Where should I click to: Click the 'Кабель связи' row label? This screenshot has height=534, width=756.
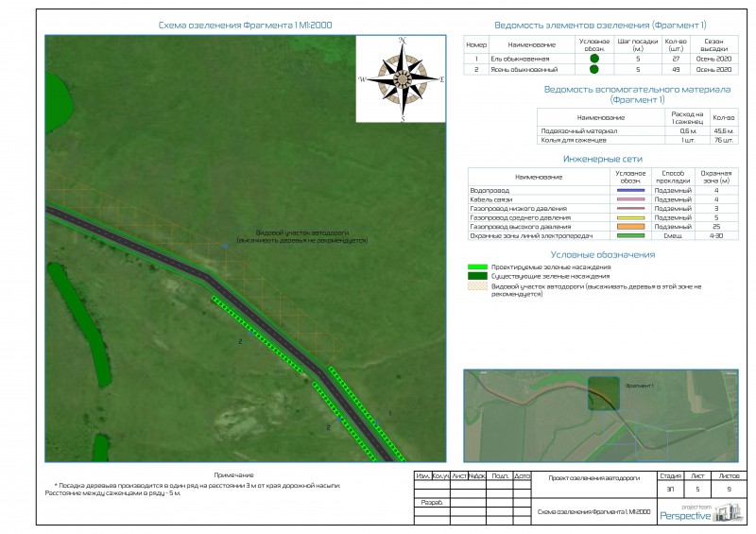pyautogui.click(x=490, y=199)
